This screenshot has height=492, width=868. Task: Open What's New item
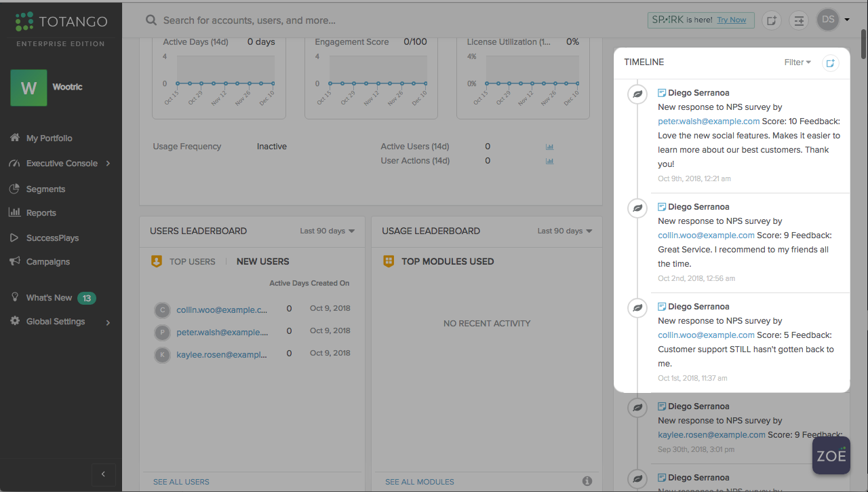[x=49, y=298]
